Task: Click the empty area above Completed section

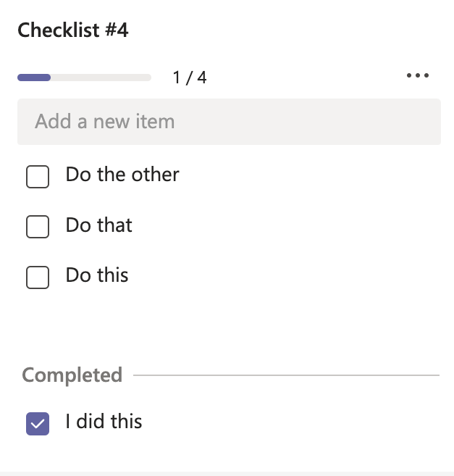Action: click(229, 326)
